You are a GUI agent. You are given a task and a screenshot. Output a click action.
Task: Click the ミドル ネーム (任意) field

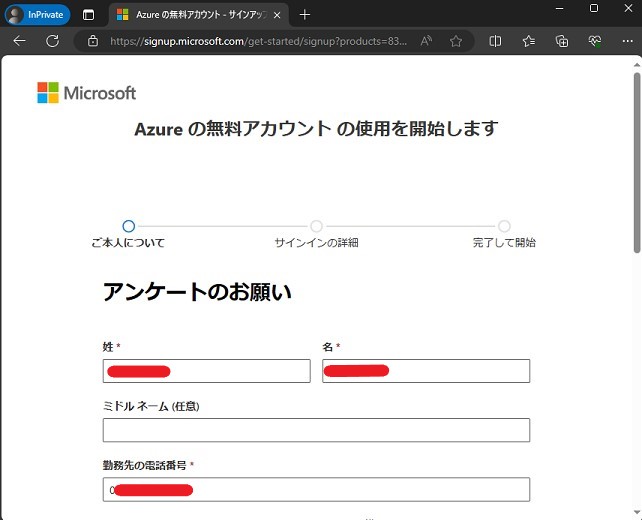(316, 430)
